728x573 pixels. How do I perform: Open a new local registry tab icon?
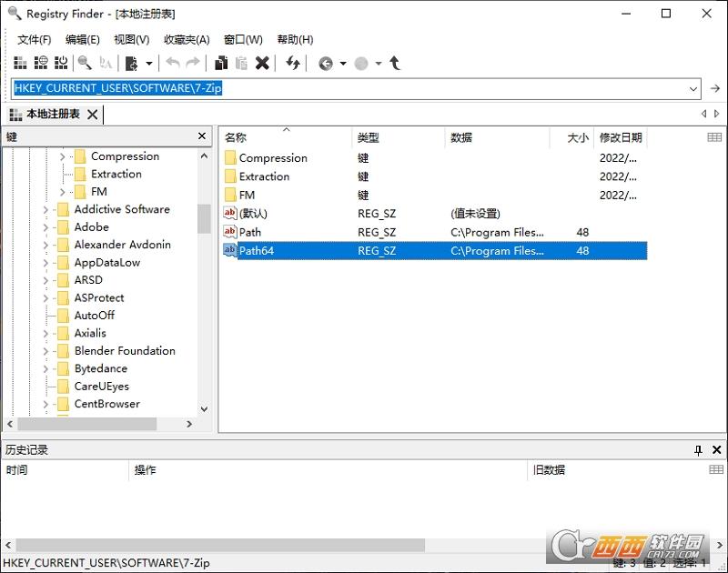19,63
